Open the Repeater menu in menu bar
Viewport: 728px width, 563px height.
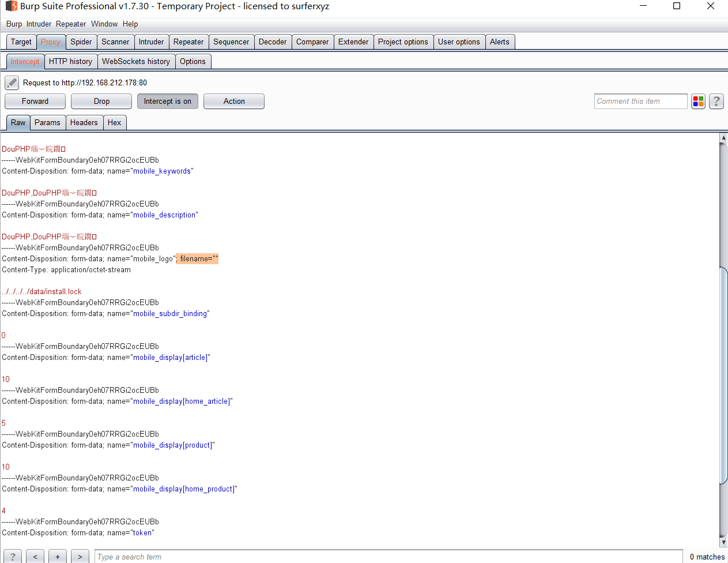[x=70, y=24]
